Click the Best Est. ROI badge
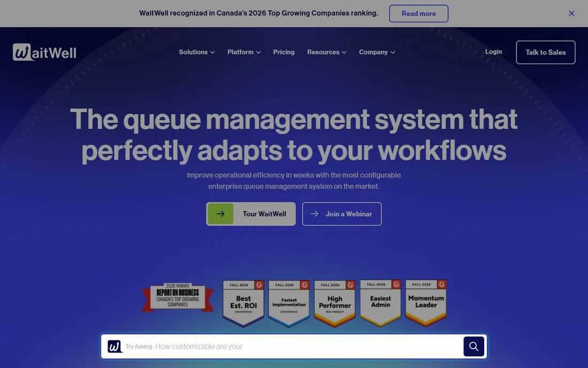588x368 pixels. point(243,303)
